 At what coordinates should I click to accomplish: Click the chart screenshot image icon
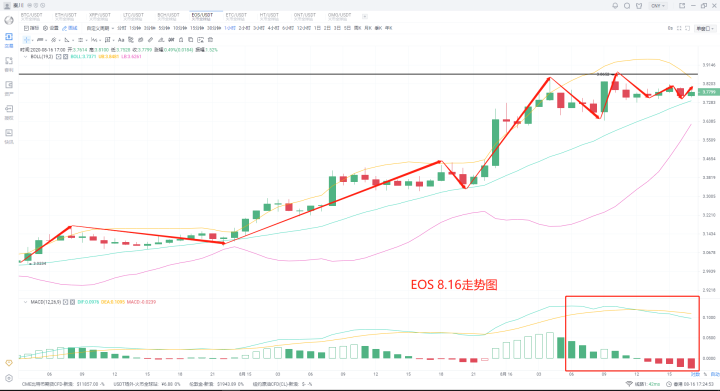click(200, 40)
